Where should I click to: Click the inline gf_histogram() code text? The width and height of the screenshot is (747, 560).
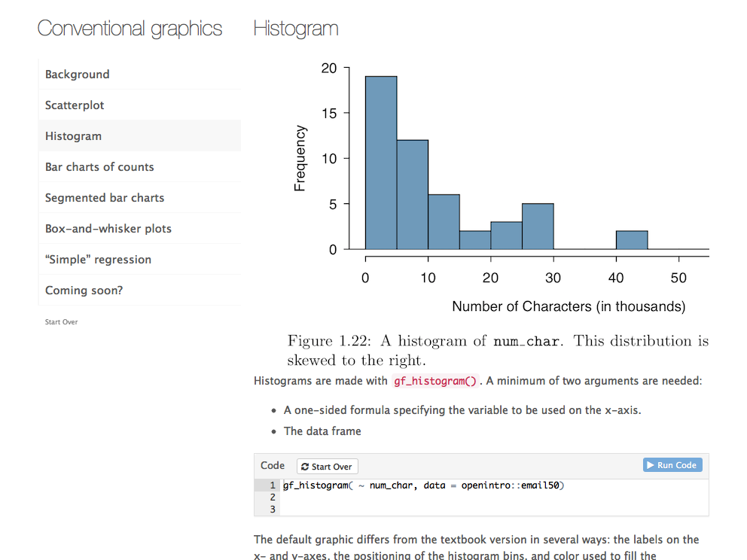point(435,381)
